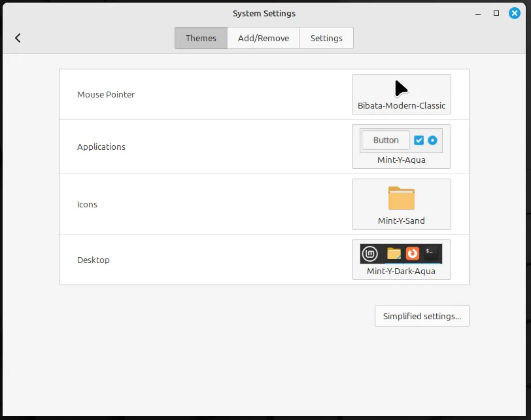Open the Mouse Pointer theme selector
The width and height of the screenshot is (531, 420).
401,94
